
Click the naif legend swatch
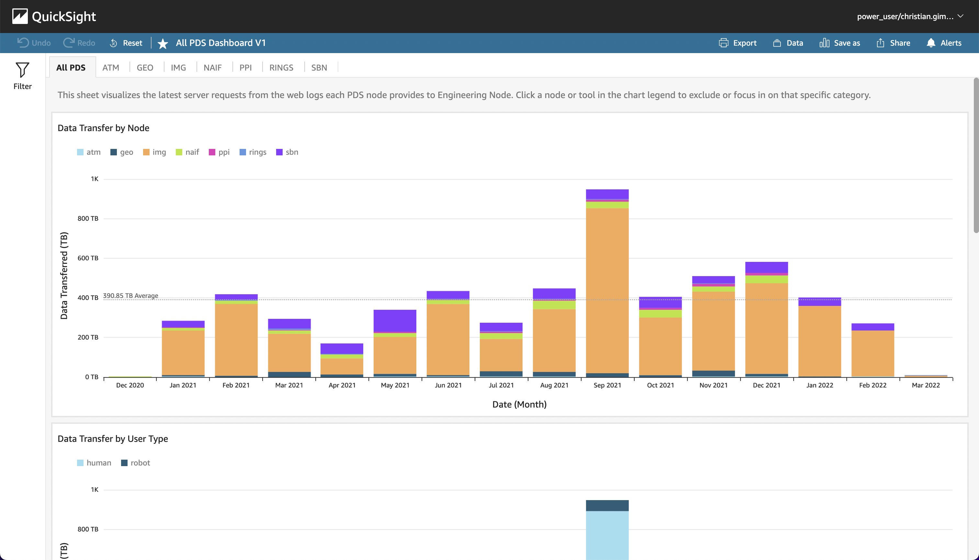[179, 152]
